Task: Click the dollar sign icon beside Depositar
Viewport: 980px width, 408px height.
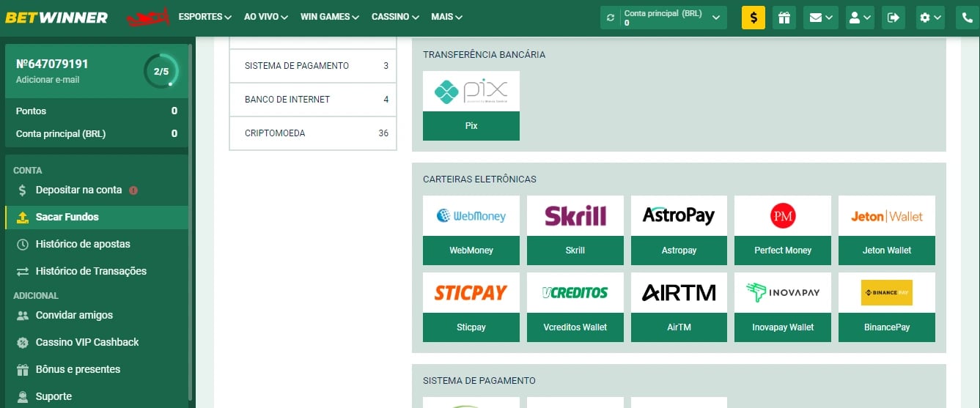Action: coord(22,190)
